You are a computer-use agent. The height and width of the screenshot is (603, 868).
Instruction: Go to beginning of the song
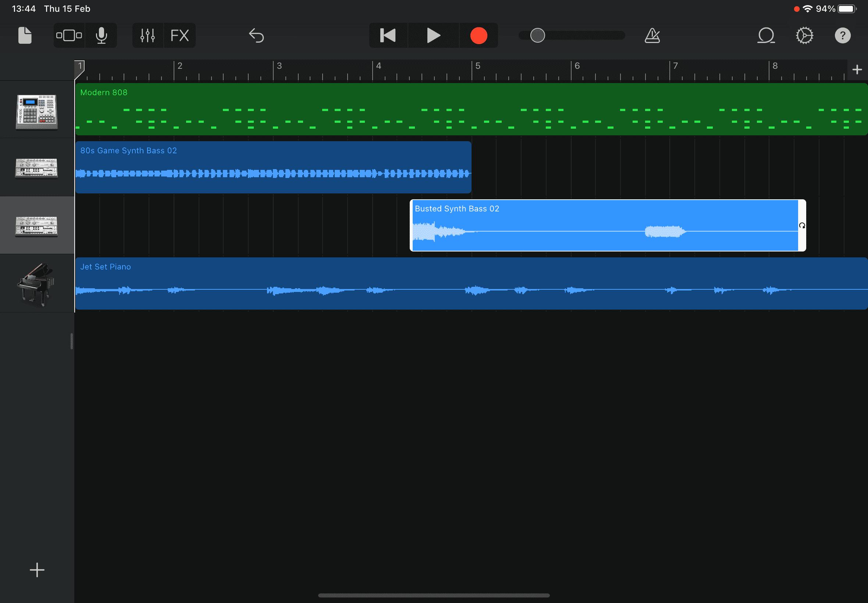point(388,36)
